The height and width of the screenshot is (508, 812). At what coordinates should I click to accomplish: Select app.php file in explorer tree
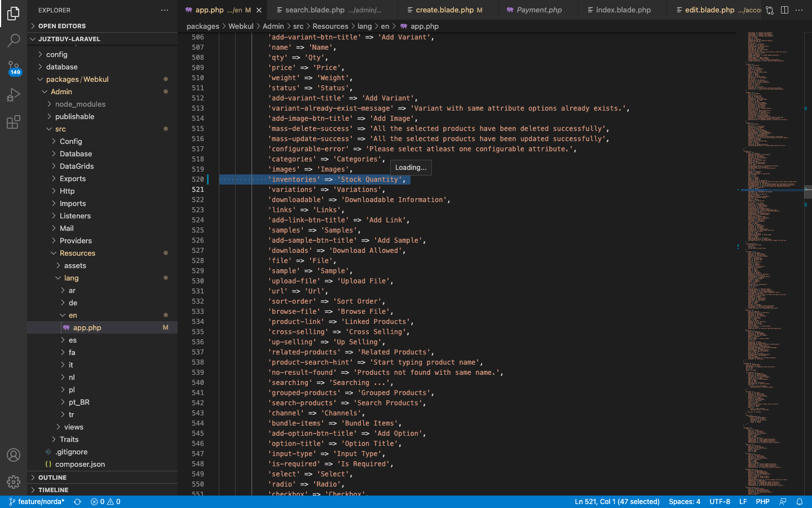[x=102, y=328]
